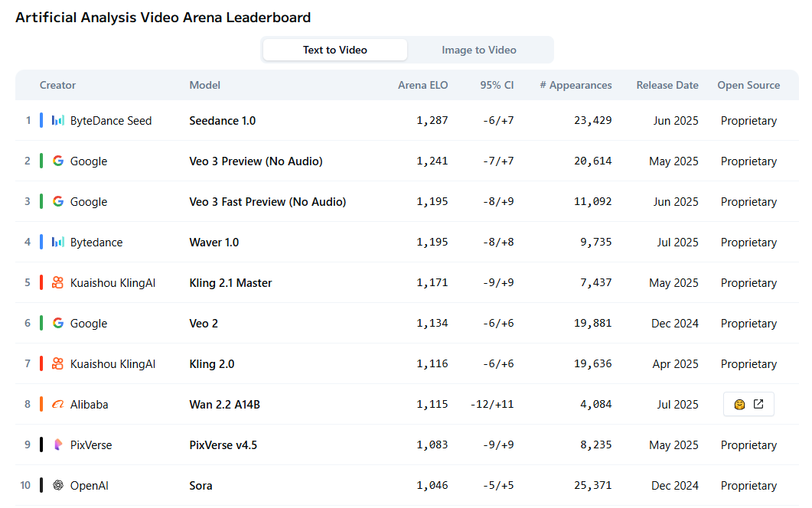Sort by the Arena ELO column header

tap(423, 86)
